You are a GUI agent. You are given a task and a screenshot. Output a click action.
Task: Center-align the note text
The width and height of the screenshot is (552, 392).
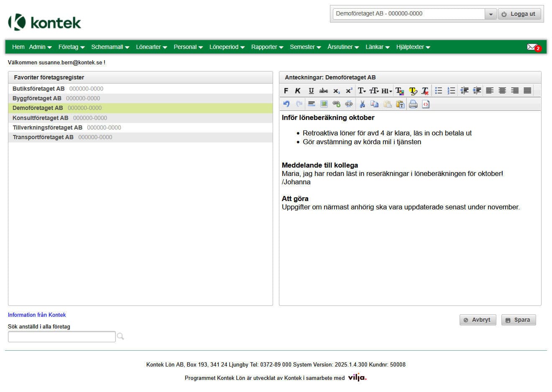502,91
